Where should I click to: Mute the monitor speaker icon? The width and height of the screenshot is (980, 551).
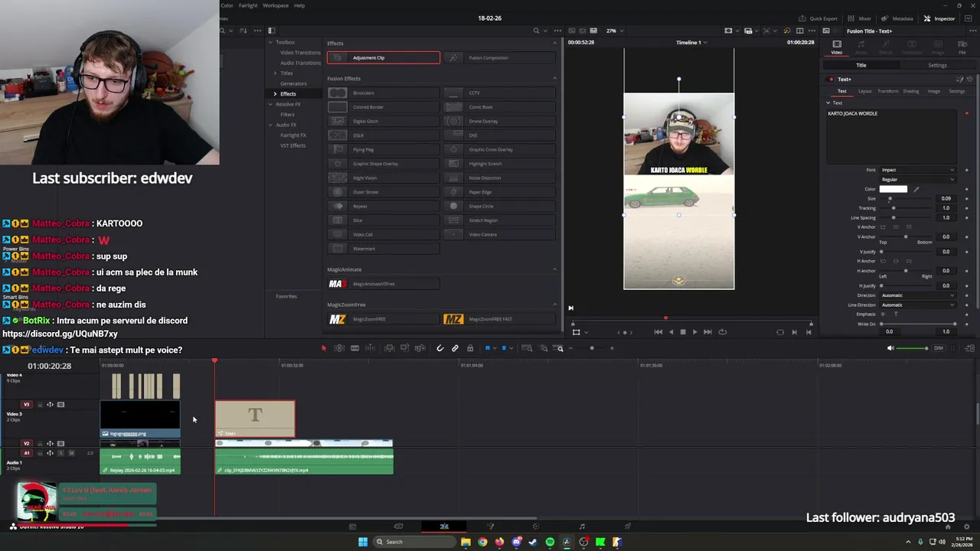[890, 348]
